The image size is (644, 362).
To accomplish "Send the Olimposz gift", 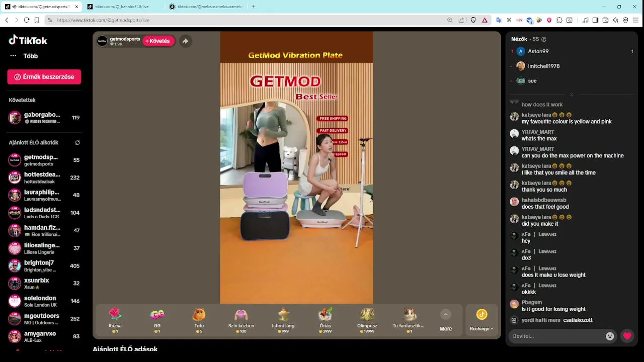I will click(x=367, y=320).
